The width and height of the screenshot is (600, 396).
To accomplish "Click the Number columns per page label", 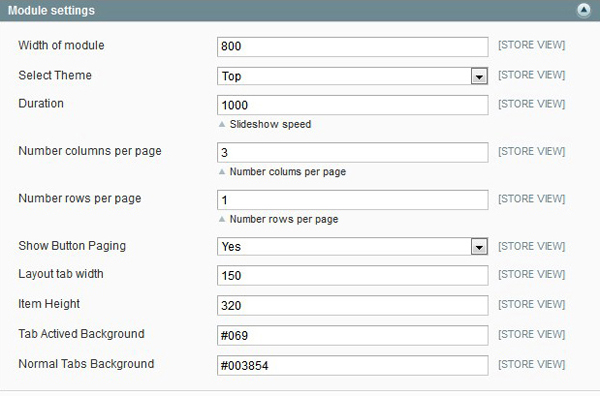I will (x=90, y=151).
